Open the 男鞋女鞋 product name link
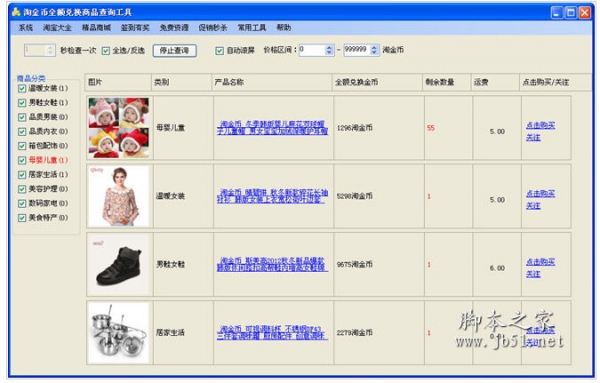 tap(272, 264)
